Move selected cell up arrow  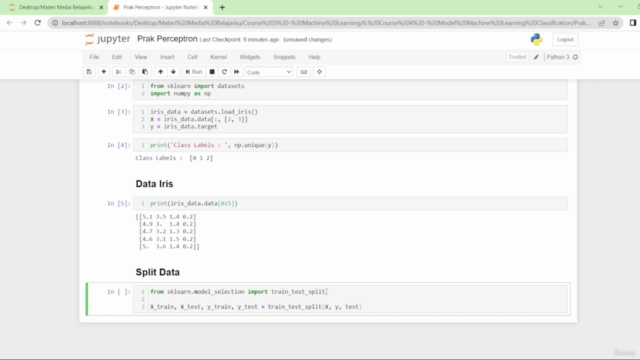160,72
